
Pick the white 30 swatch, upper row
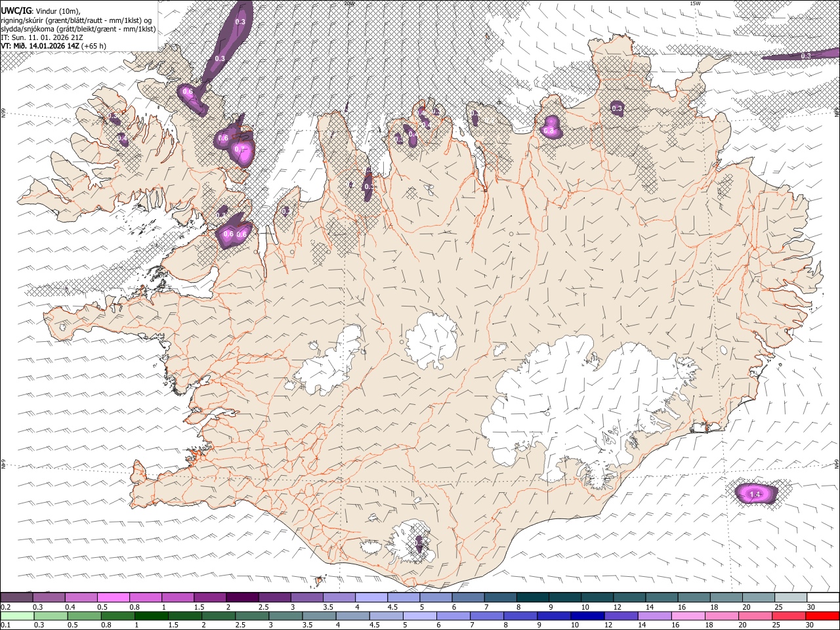click(x=823, y=598)
